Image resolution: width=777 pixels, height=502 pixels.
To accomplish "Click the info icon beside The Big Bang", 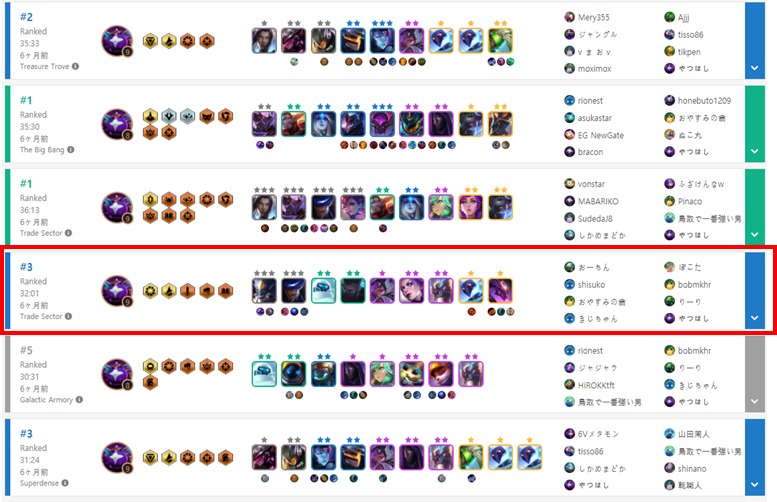I will [x=71, y=150].
